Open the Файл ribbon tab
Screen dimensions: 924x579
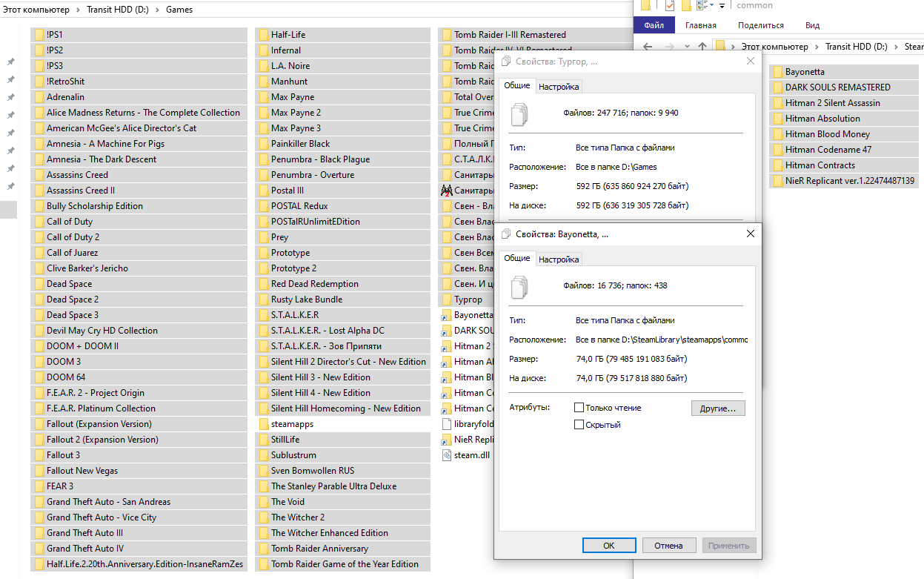point(654,25)
